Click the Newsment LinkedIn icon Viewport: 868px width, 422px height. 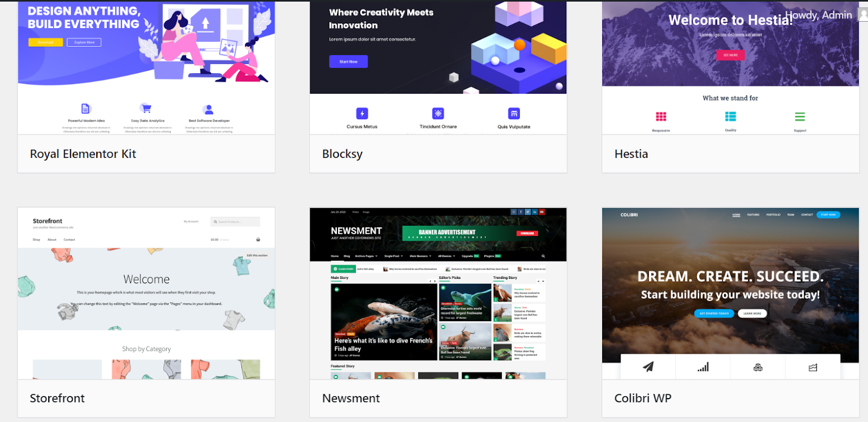[x=535, y=212]
